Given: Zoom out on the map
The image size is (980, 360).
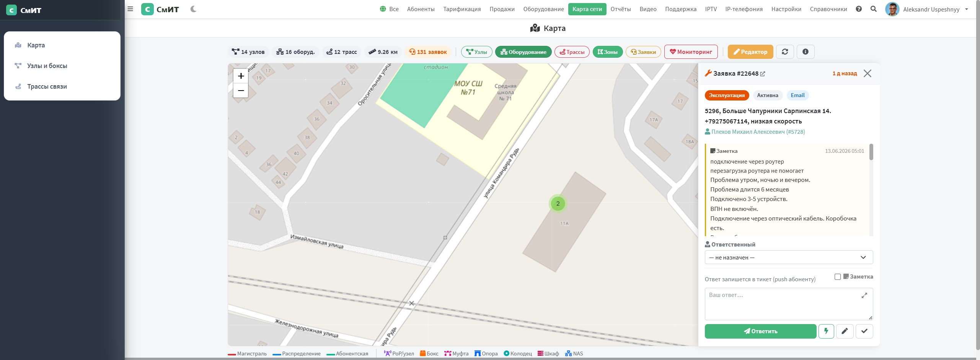Looking at the screenshot, I should pos(241,91).
